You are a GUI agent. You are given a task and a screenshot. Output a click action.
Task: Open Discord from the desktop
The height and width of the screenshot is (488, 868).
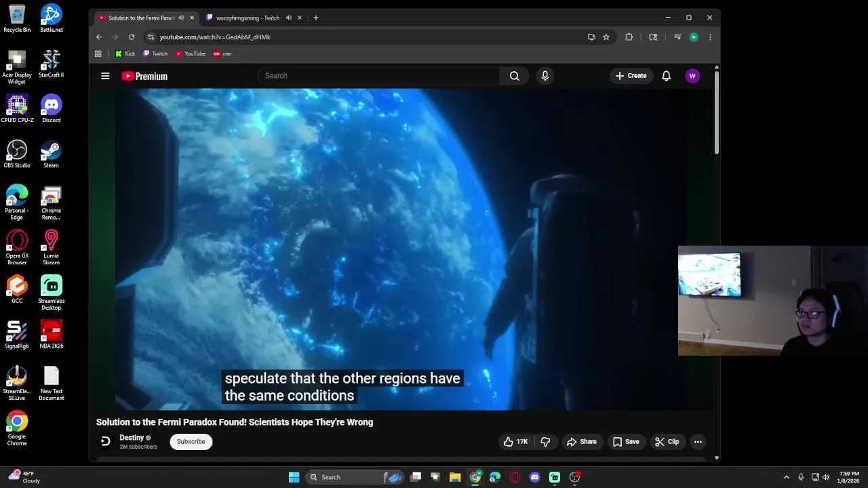coord(51,109)
